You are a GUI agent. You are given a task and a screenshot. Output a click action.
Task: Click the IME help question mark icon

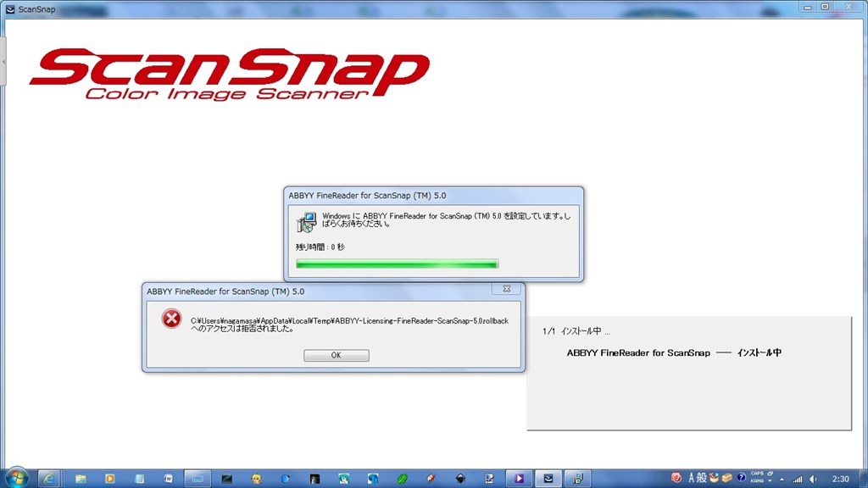click(x=741, y=478)
